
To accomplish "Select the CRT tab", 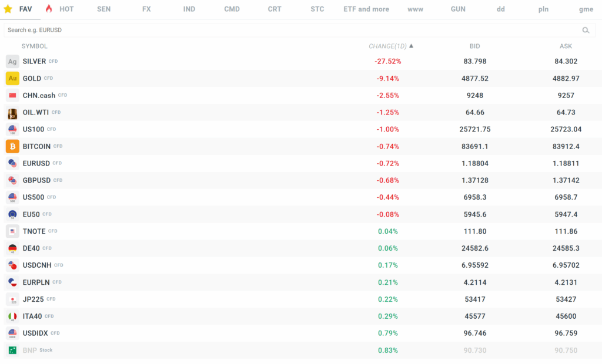I will pos(275,9).
